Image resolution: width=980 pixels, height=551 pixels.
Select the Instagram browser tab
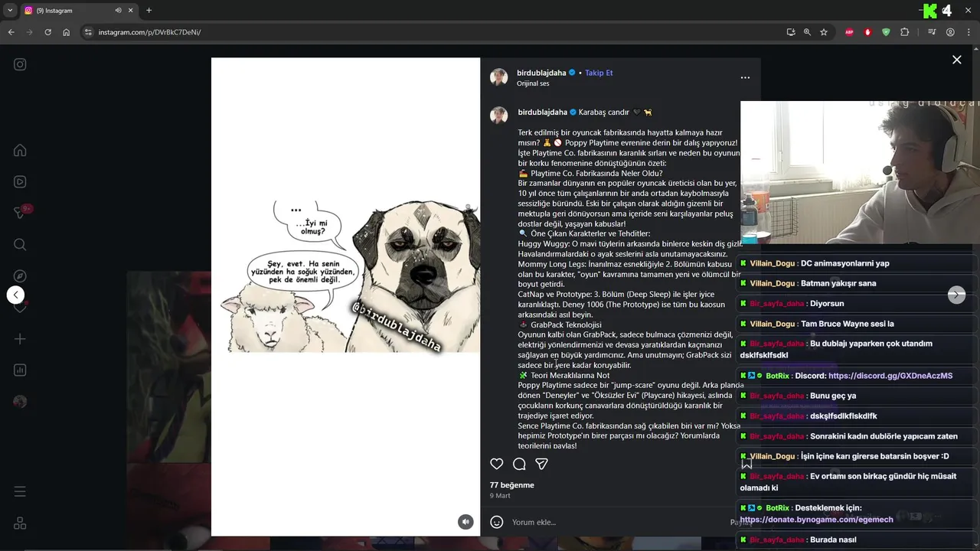tap(80, 11)
